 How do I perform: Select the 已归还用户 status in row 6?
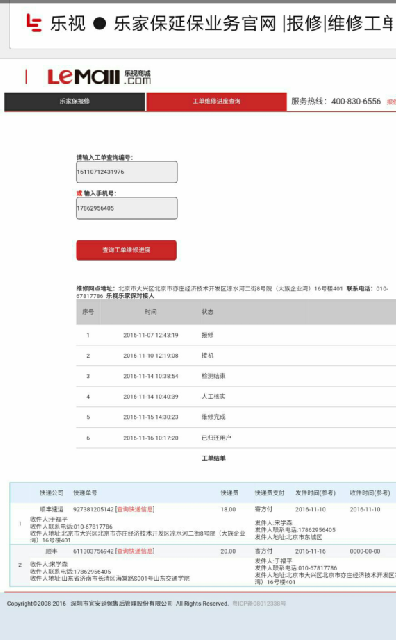click(216, 438)
